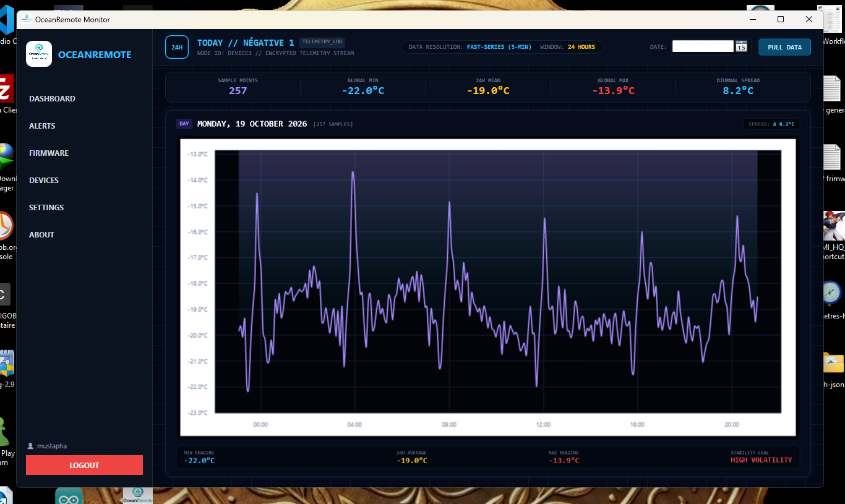This screenshot has width=845, height=504.
Task: Click the 24H Mean value in the top stats row
Action: (488, 91)
